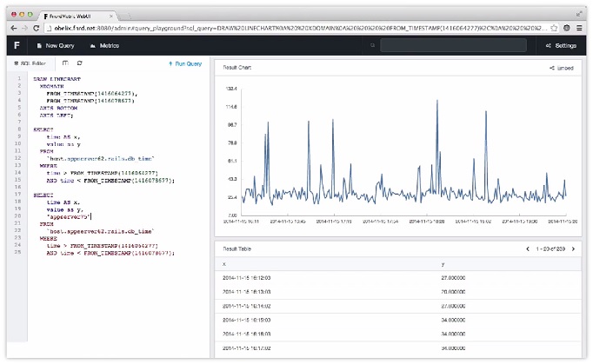
Task: Click the browser extension globe icon
Action: (567, 28)
